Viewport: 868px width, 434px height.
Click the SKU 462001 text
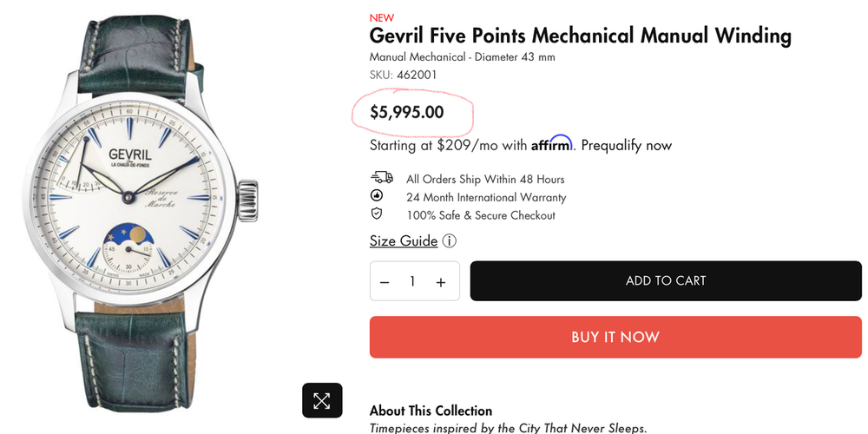(403, 75)
